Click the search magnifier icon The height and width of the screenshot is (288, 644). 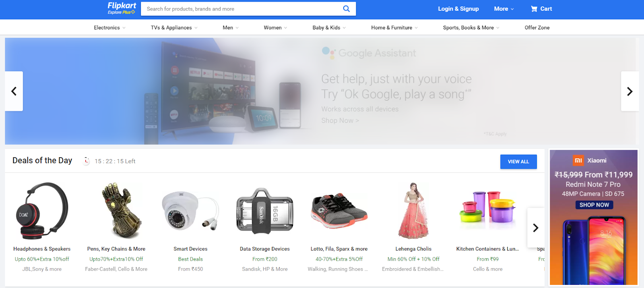[x=346, y=9]
